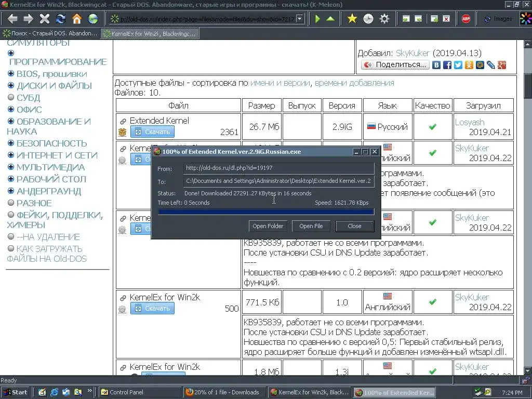Click the Поделиться share button
Screen dimensions: 532x399
(395, 65)
